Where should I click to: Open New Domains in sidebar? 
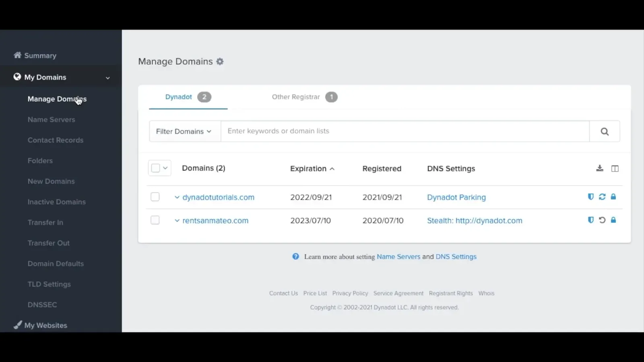pyautogui.click(x=51, y=181)
